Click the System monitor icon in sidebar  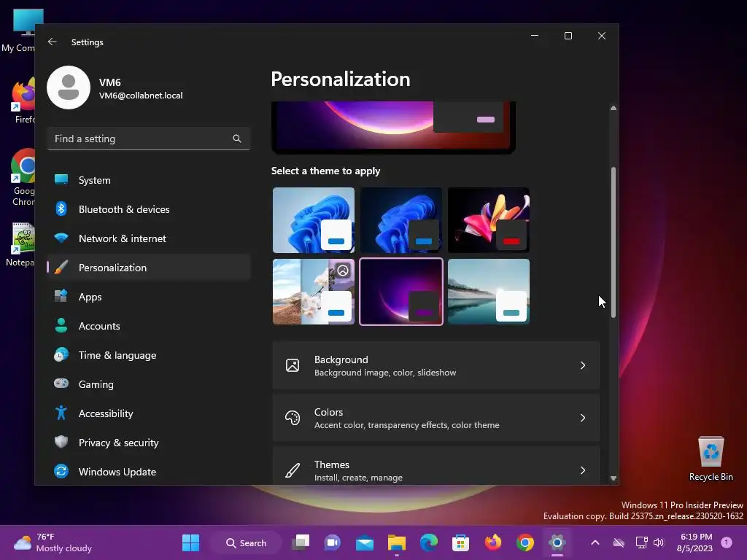point(61,180)
